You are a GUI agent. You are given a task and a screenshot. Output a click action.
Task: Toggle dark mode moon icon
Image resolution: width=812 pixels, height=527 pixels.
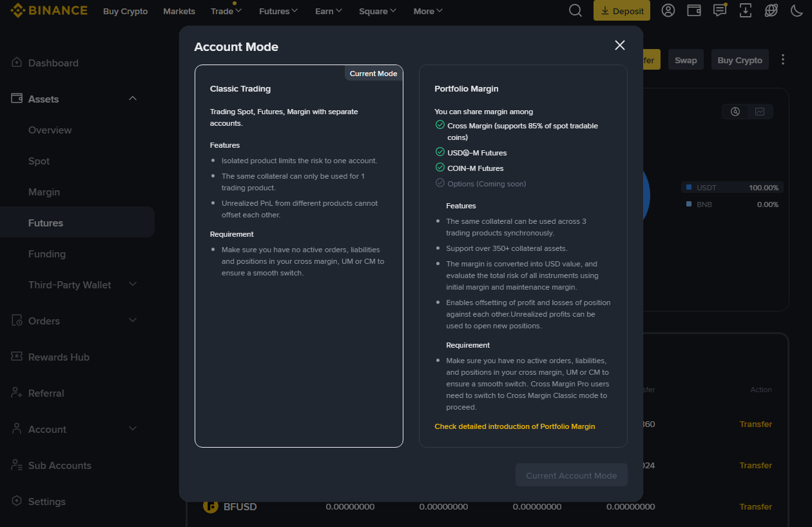pyautogui.click(x=797, y=10)
